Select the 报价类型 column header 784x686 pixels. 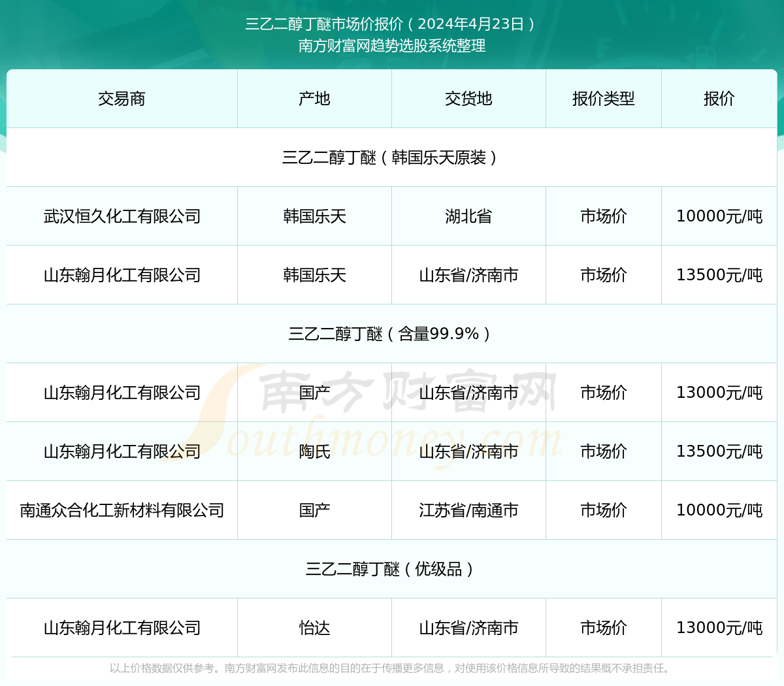coord(604,99)
